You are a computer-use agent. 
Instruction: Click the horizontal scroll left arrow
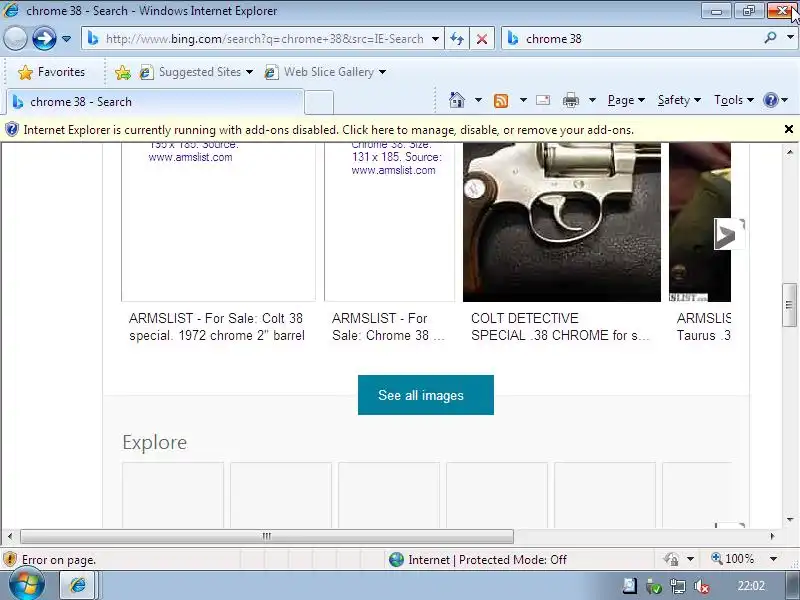click(10, 536)
